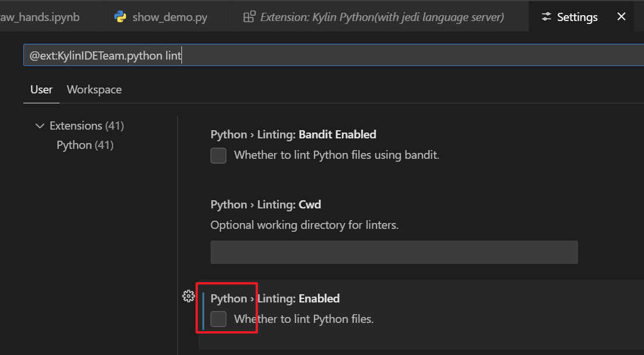This screenshot has width=644, height=355.
Task: Click the Settings filter icon on Settings tab
Action: click(546, 16)
